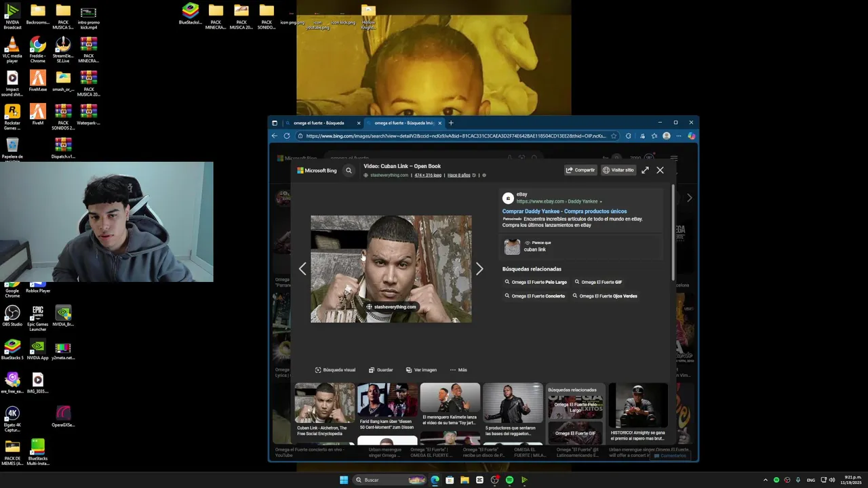Image resolution: width=868 pixels, height=488 pixels.
Task: Search 'Omega El Fuerte GIF'
Action: 598,282
